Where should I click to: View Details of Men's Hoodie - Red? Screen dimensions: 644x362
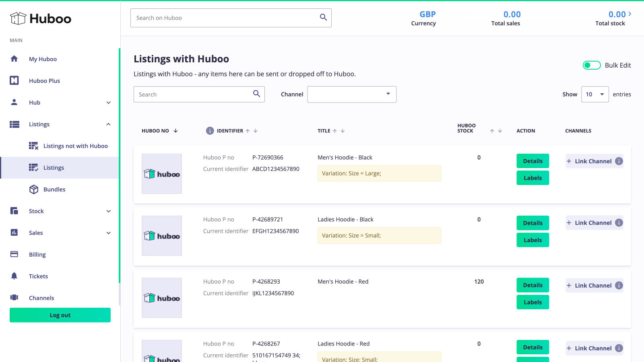pos(533,285)
